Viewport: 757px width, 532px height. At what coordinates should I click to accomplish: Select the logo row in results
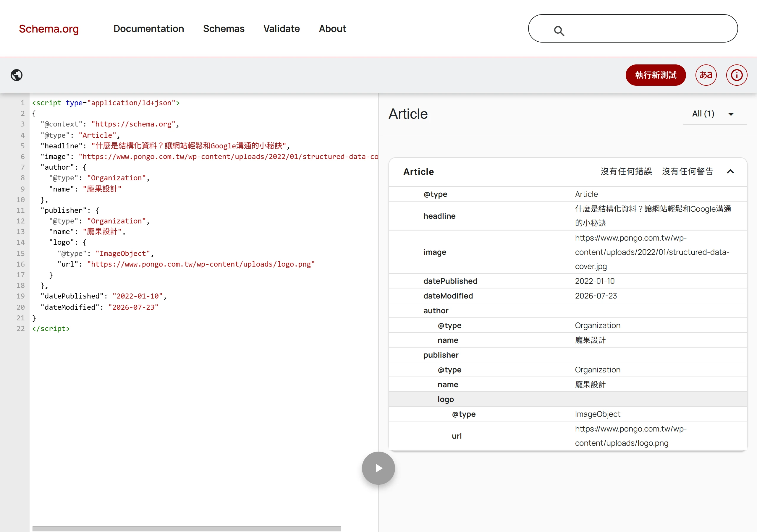(x=568, y=399)
